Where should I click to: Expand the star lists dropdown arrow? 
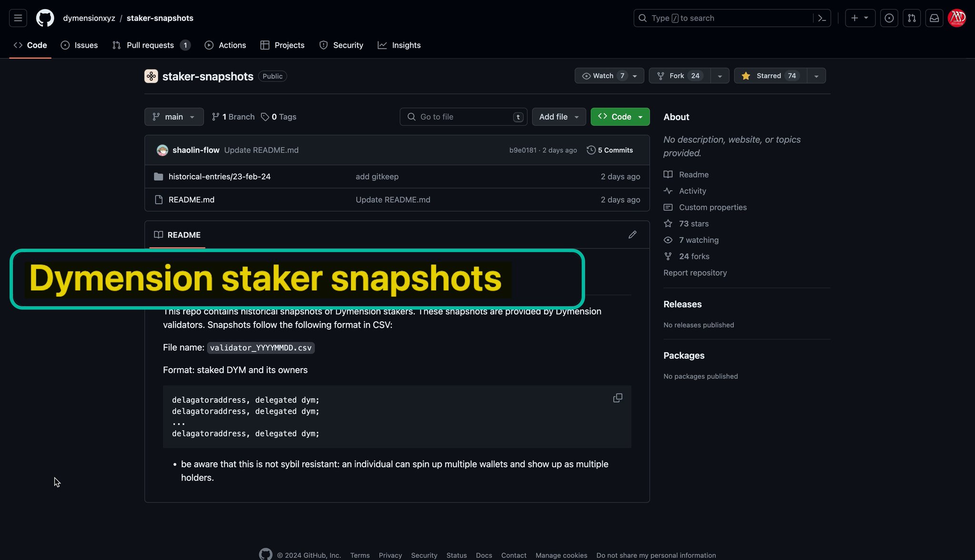click(x=816, y=76)
